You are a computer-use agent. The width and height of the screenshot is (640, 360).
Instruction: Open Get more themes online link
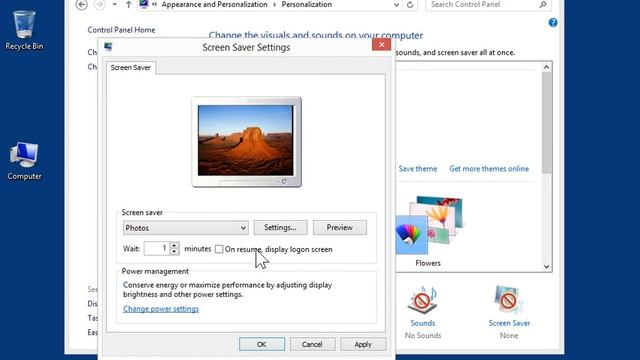(489, 169)
